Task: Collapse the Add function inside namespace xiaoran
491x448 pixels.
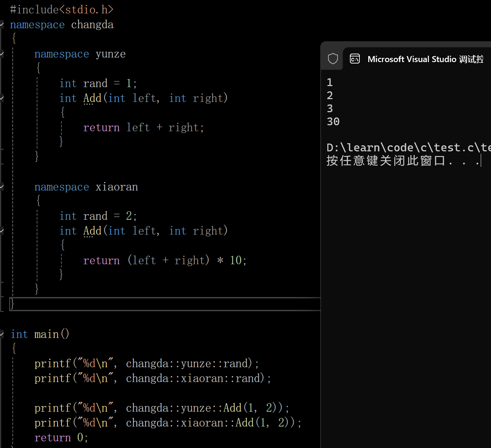Action: click(x=2, y=231)
